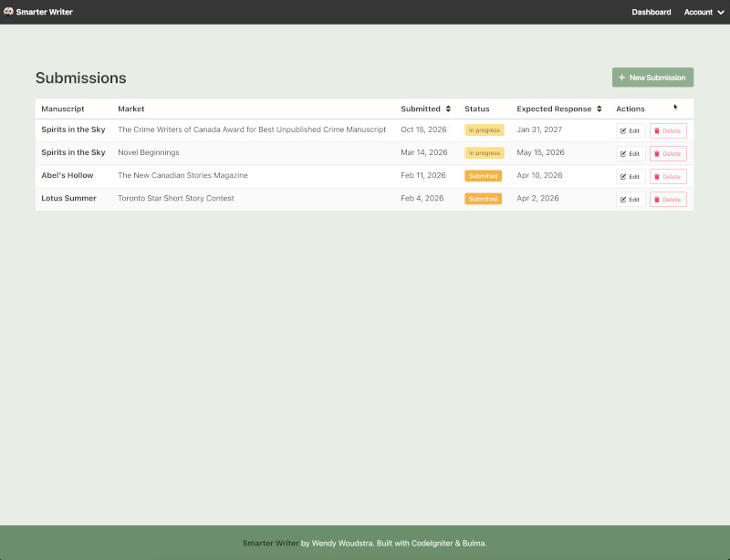
Task: Delete the Novel Beginnings submission
Action: tap(668, 154)
